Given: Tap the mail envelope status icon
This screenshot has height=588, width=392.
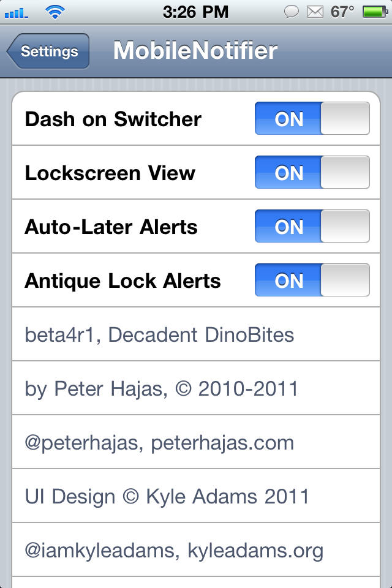Looking at the screenshot, I should pyautogui.click(x=315, y=12).
